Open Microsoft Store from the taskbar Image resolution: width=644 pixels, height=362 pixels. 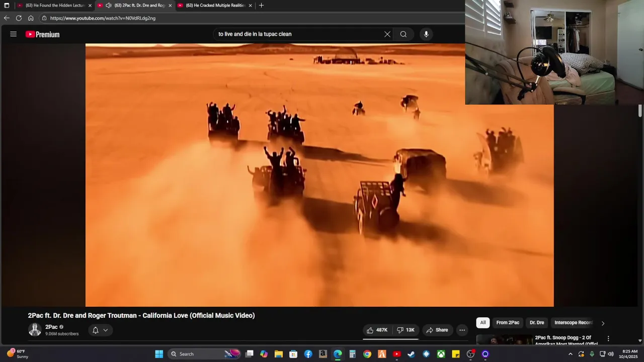(x=293, y=354)
